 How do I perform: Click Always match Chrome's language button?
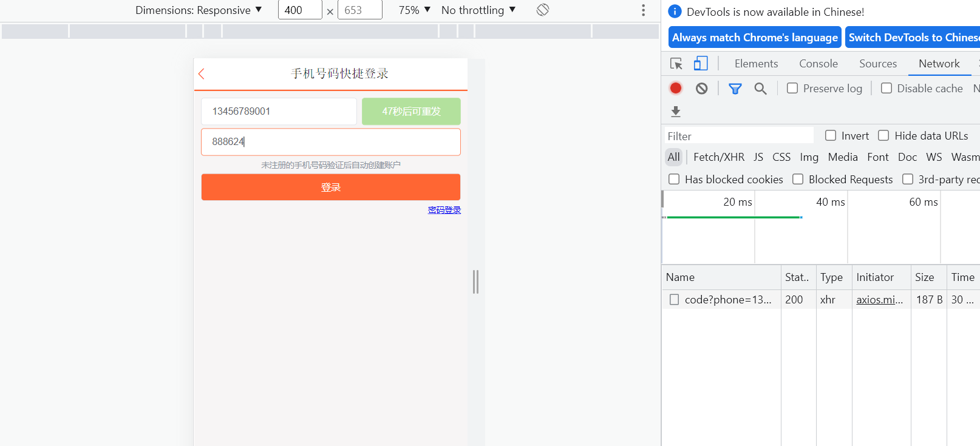click(x=755, y=38)
